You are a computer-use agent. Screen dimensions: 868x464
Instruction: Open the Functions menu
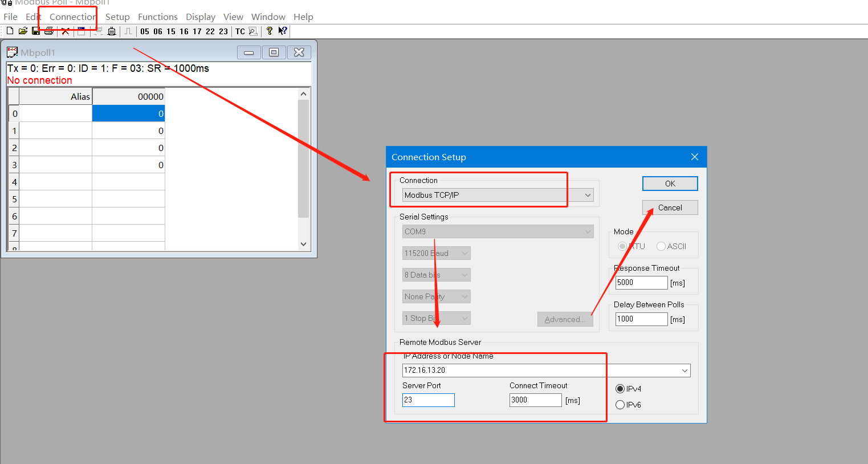(158, 17)
